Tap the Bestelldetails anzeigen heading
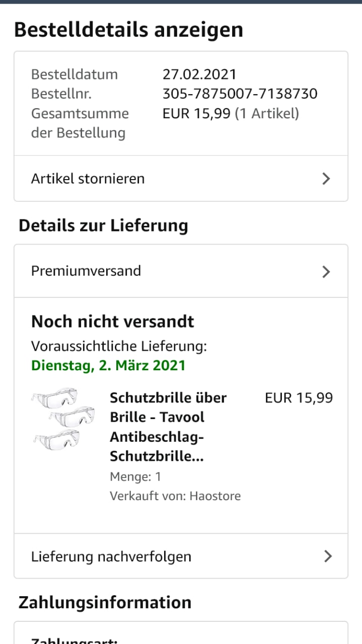362x644 pixels. pos(128,30)
